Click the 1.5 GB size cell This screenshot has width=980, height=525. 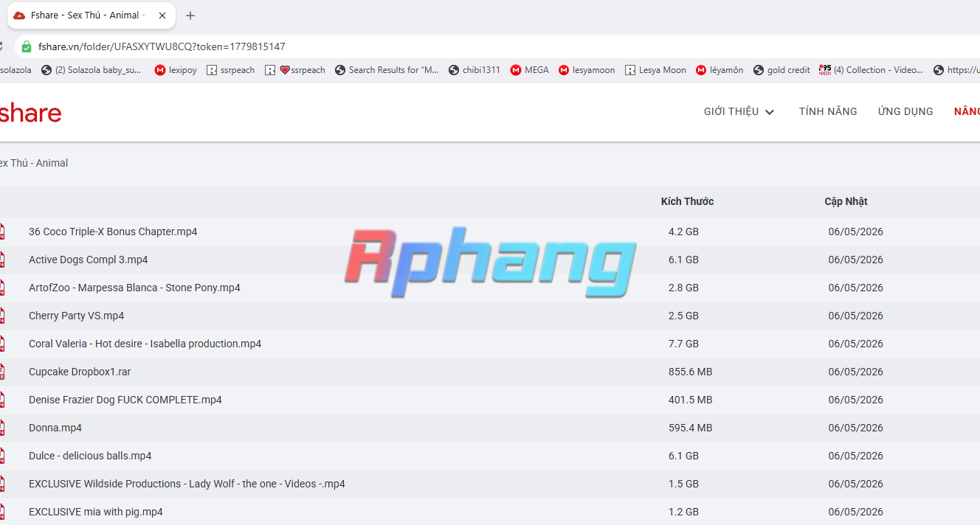point(683,484)
